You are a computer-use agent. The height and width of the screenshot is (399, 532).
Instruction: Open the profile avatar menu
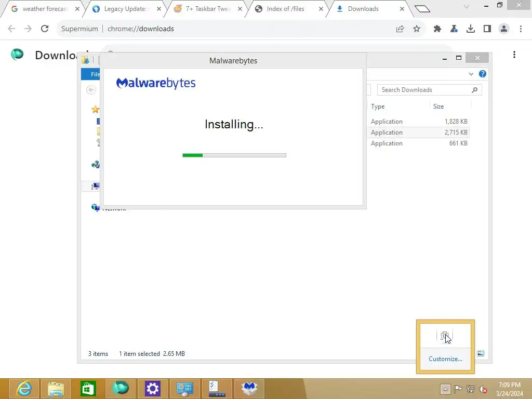coord(504,29)
